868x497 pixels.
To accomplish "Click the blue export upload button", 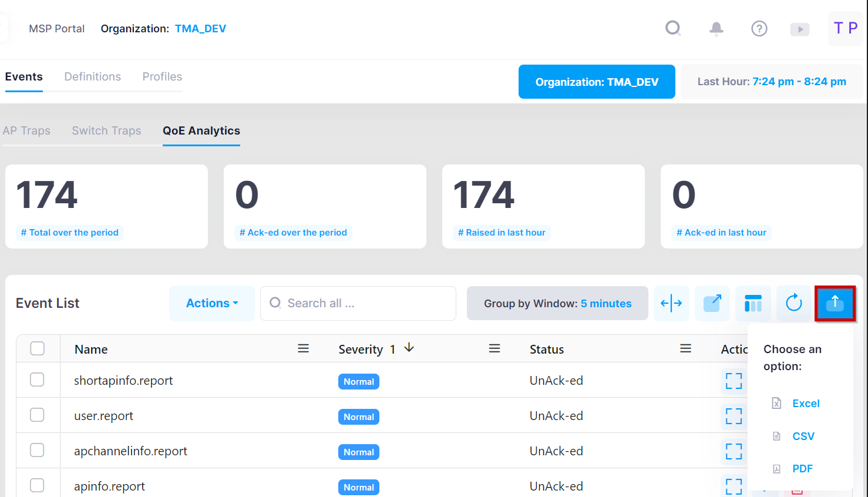I will [x=835, y=303].
